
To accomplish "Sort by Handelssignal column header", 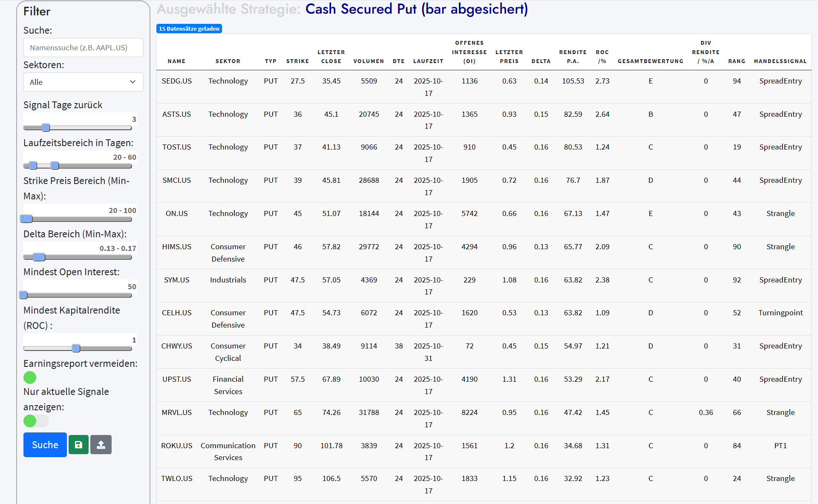I will [x=780, y=61].
